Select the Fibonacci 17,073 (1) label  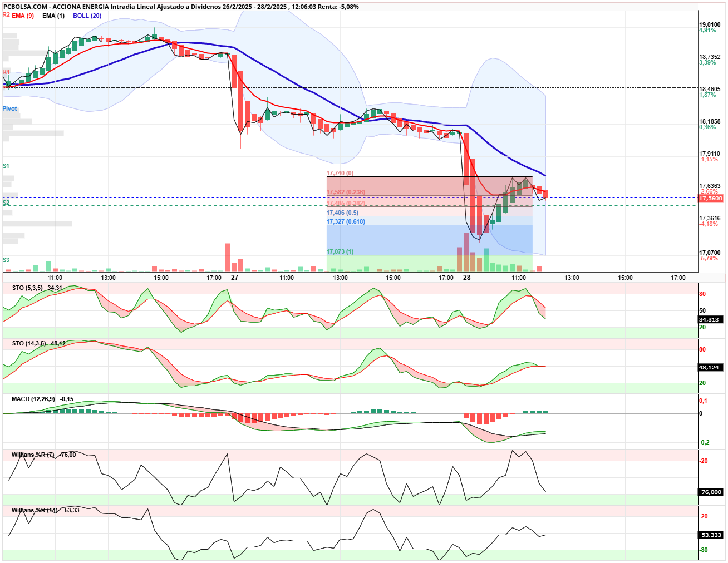[x=340, y=251]
